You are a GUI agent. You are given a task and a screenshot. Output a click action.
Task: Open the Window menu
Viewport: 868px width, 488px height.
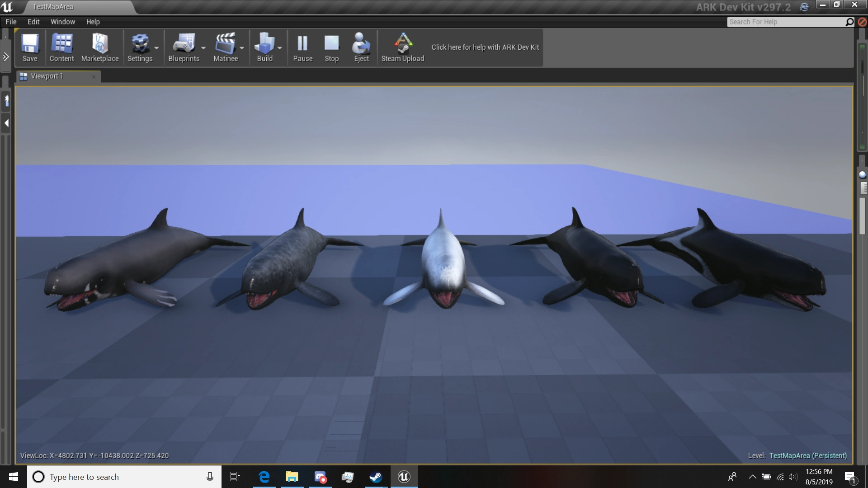[x=62, y=22]
